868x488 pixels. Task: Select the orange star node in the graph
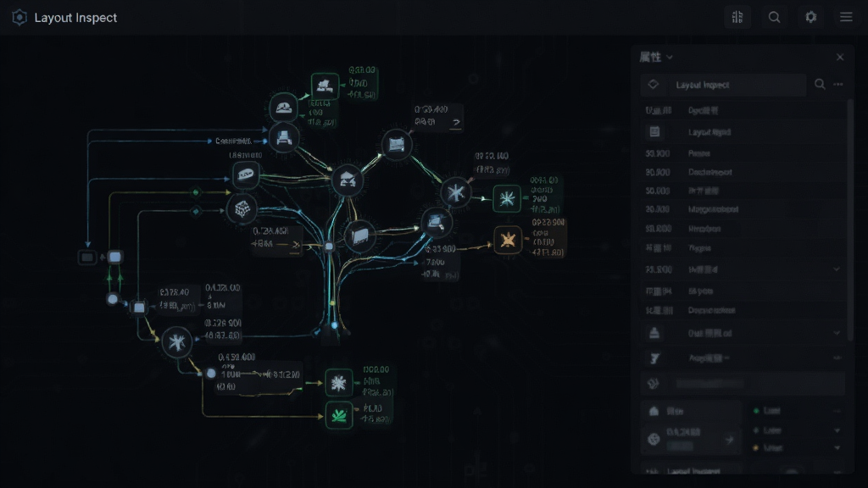click(508, 240)
